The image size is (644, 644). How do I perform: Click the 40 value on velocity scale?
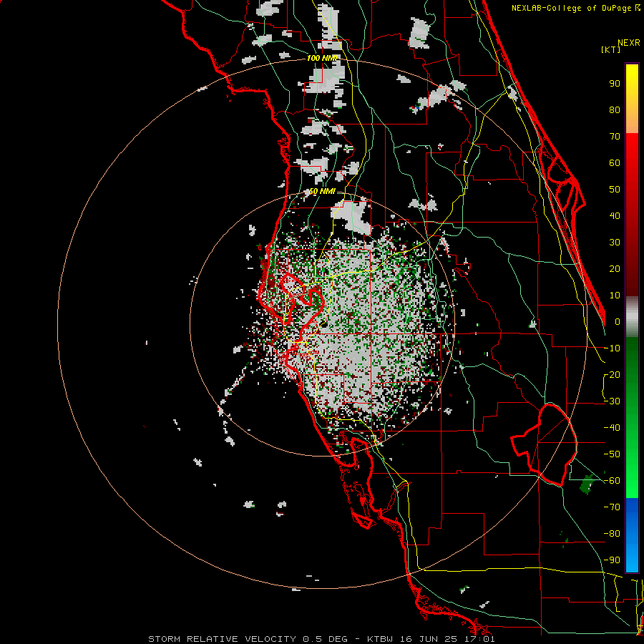click(x=615, y=216)
